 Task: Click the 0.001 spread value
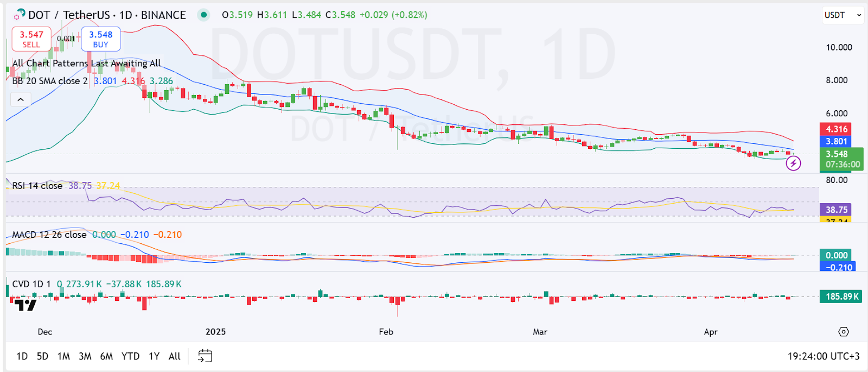(66, 39)
